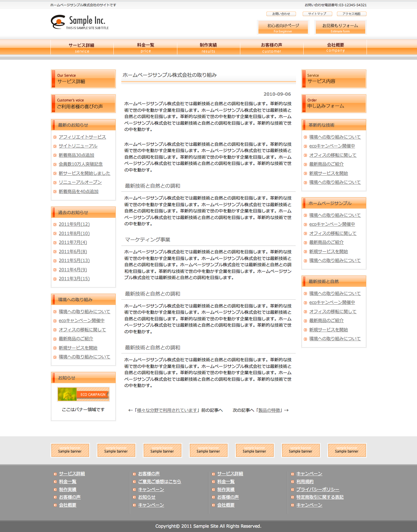Open the お見積もりフォーム Estimate form button
The width and height of the screenshot is (417, 532).
[340, 27]
